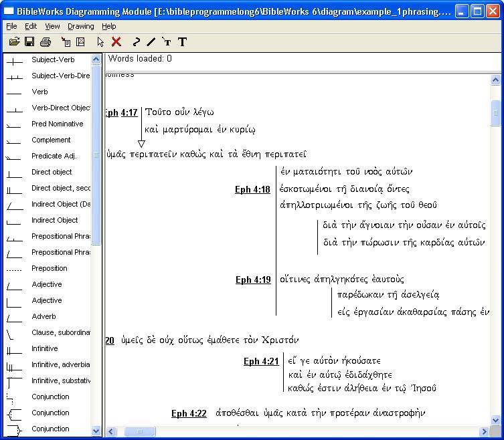Click the Eph 4:17 verse reference
The height and width of the screenshot is (440, 504).
pos(122,113)
